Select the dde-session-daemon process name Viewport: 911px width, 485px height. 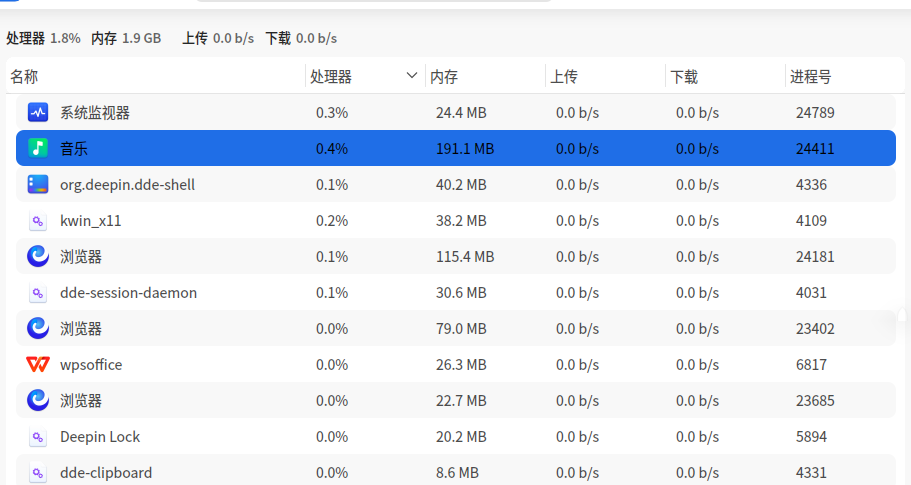pos(128,293)
